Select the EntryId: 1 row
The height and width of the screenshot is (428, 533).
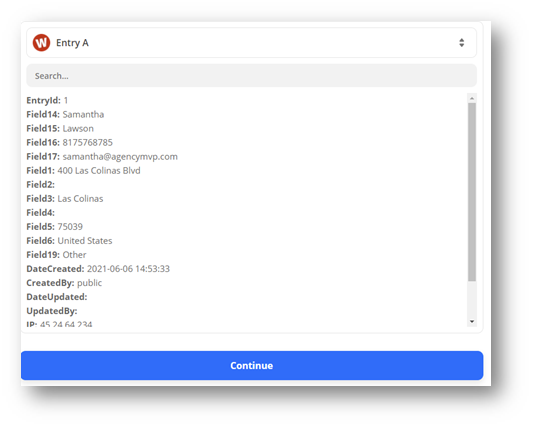tap(47, 100)
